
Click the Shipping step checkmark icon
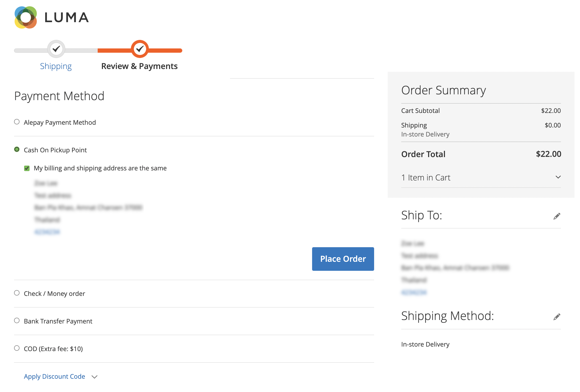[56, 49]
